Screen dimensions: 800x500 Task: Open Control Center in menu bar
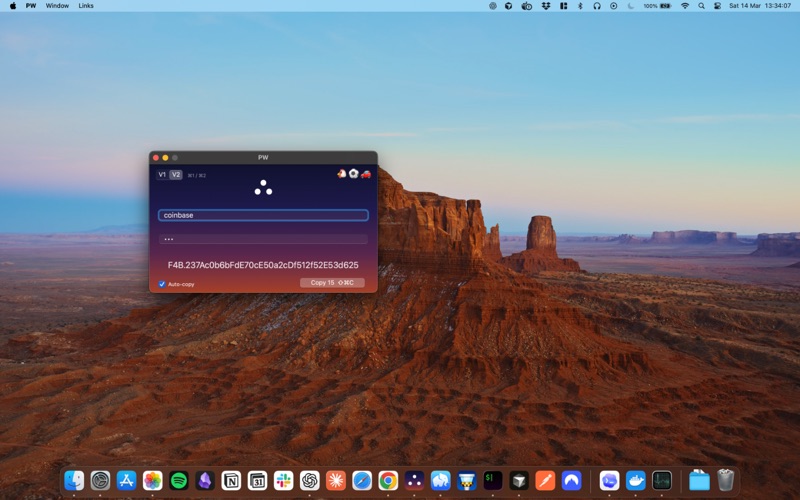717,6
